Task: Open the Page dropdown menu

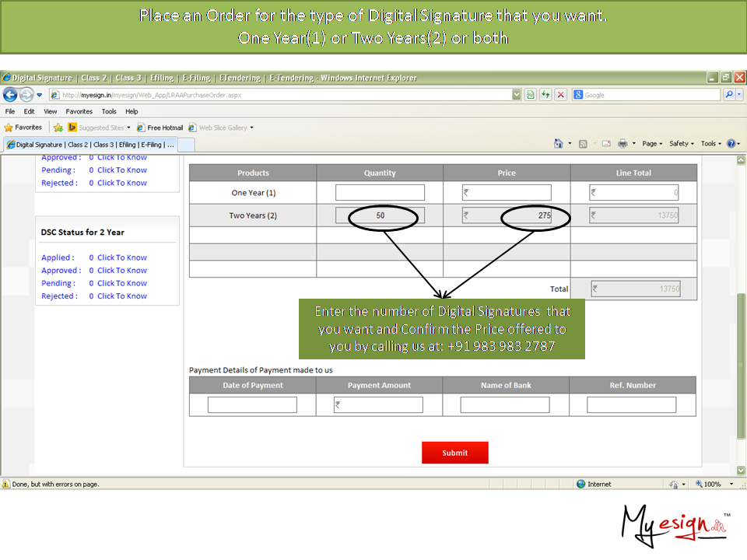Action: pyautogui.click(x=652, y=144)
